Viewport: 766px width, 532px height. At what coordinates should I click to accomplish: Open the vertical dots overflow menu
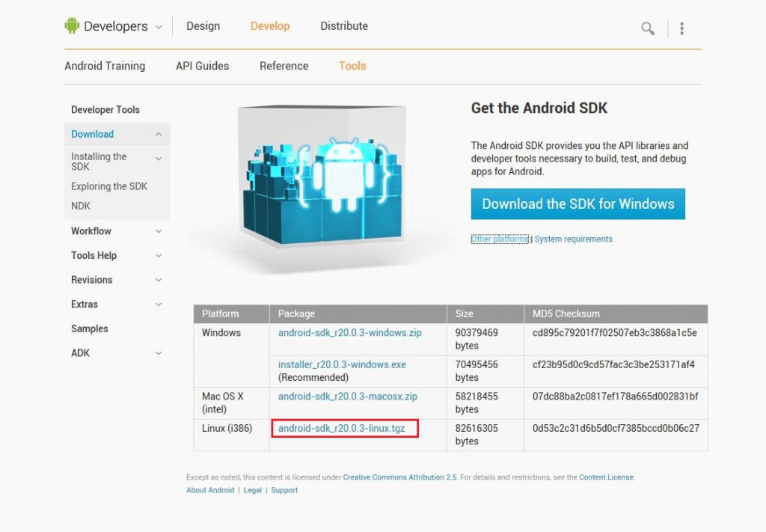tap(681, 28)
